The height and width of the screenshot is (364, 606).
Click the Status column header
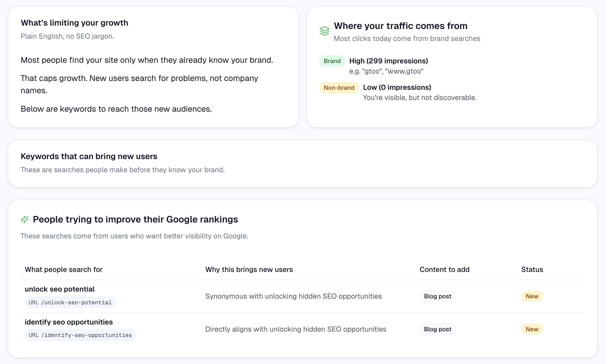click(x=532, y=270)
